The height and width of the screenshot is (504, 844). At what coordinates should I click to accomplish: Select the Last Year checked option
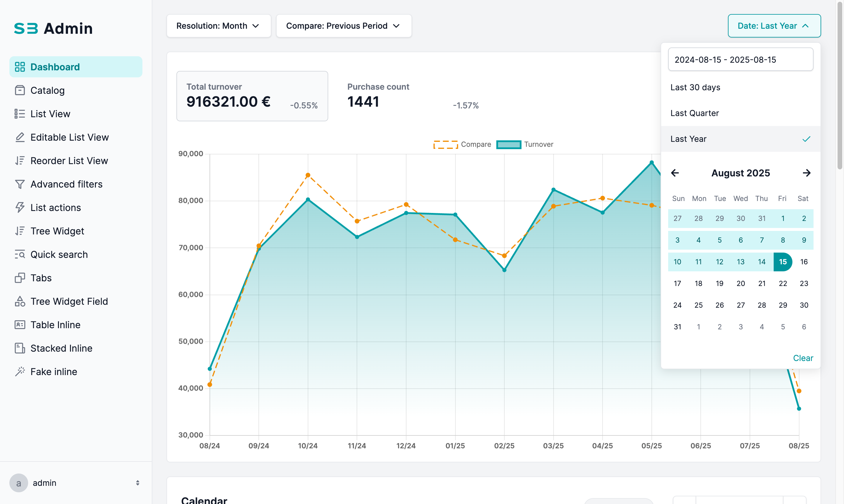741,139
